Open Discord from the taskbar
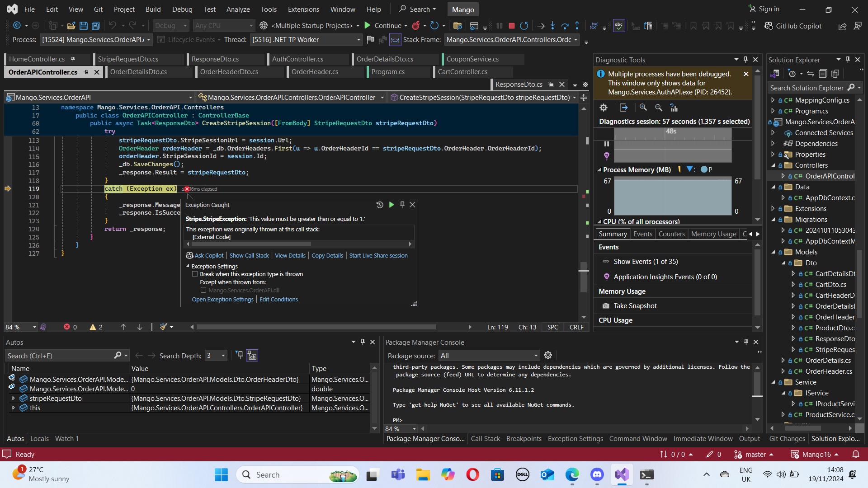868x488 pixels. (x=597, y=474)
